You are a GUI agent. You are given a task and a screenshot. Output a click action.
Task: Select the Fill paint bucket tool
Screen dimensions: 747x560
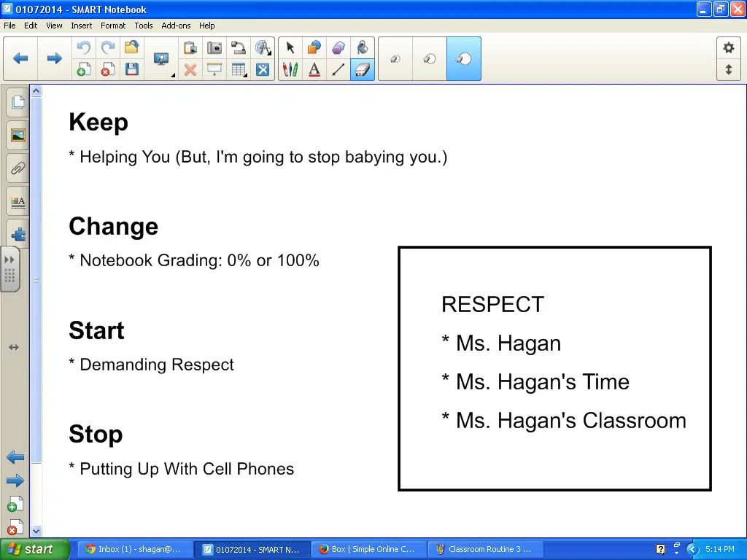pyautogui.click(x=363, y=47)
